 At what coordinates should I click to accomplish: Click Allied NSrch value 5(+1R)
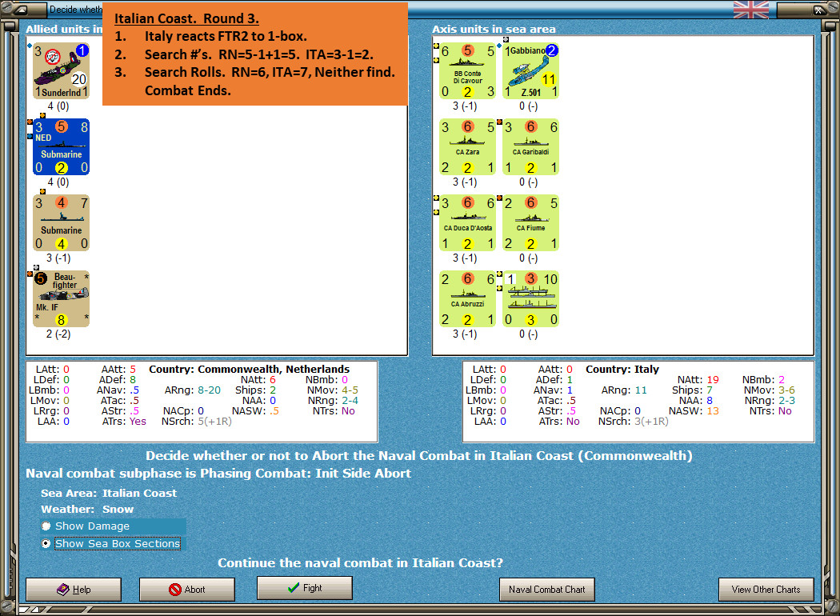pos(215,422)
